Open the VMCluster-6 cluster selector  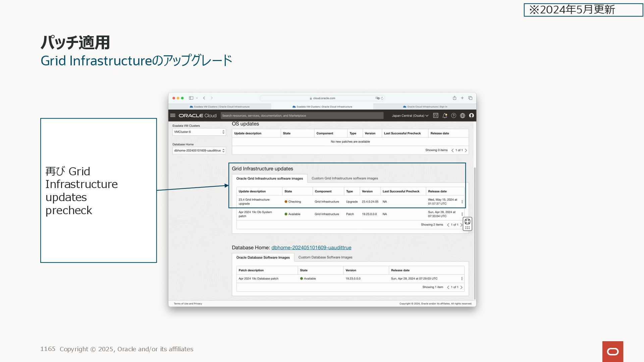pyautogui.click(x=199, y=132)
